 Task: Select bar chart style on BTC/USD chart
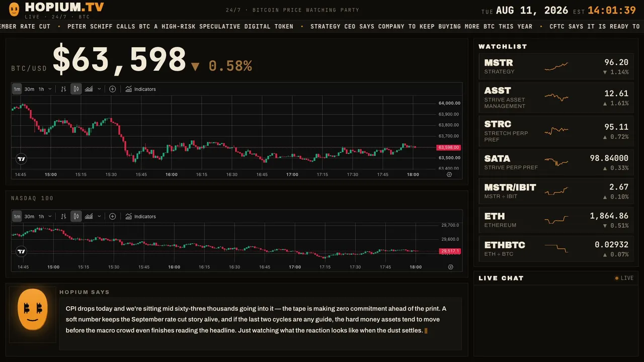click(x=63, y=89)
